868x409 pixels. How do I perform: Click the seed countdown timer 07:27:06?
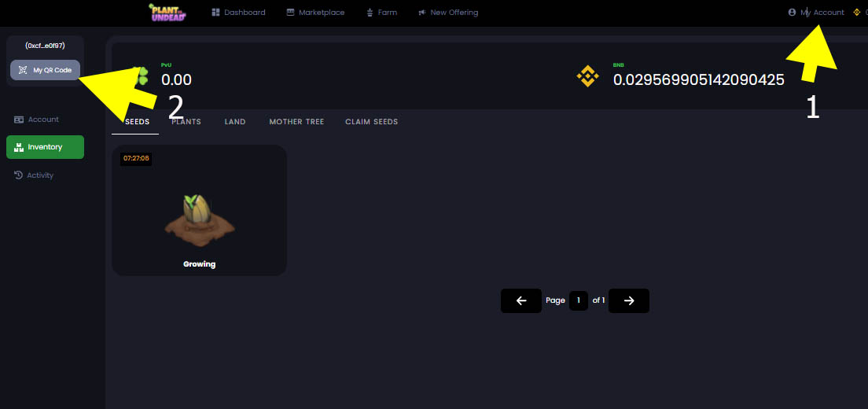point(136,158)
